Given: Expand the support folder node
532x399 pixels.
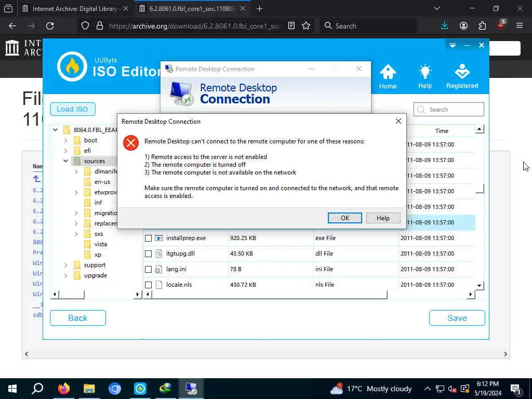Looking at the screenshot, I should 66,265.
